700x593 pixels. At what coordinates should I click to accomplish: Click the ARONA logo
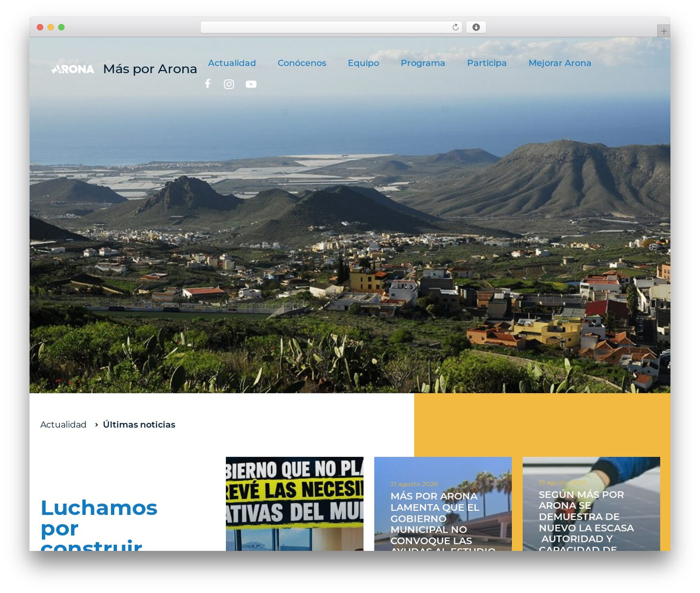coord(73,69)
